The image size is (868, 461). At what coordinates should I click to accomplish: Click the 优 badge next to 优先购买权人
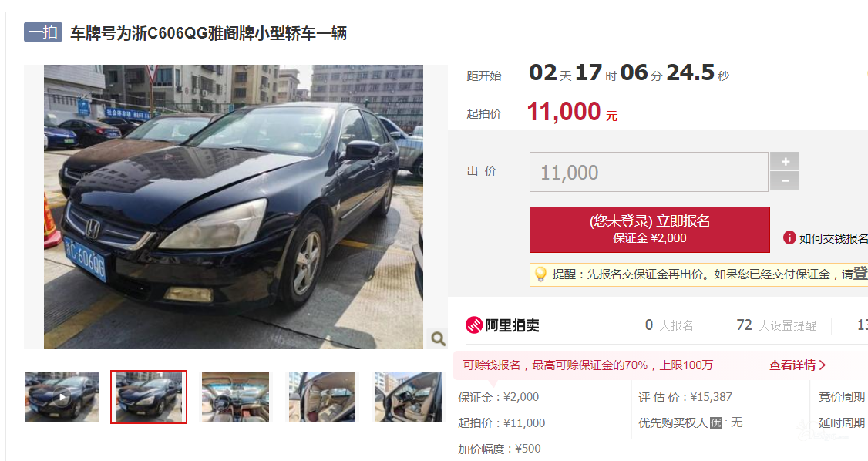click(x=716, y=423)
